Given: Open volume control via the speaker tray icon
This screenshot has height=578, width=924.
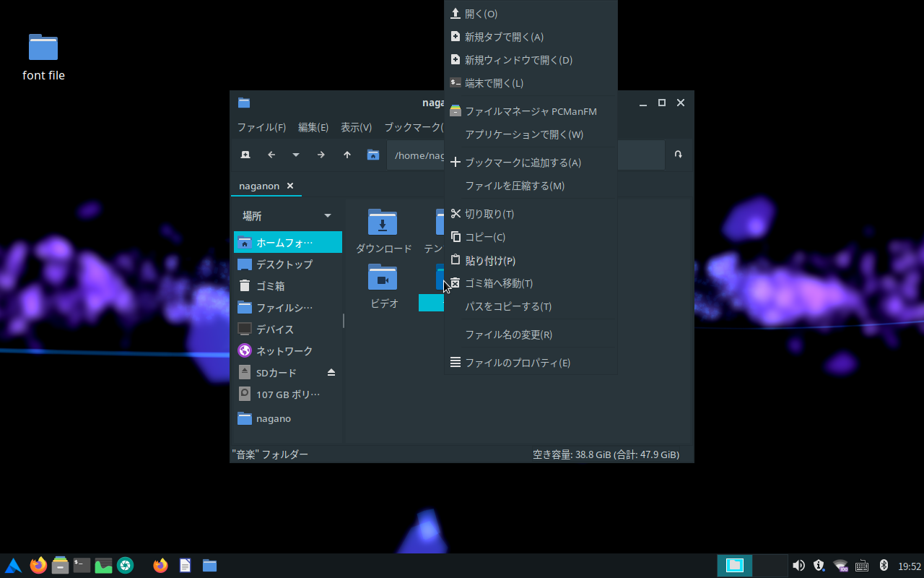Looking at the screenshot, I should click(x=798, y=566).
